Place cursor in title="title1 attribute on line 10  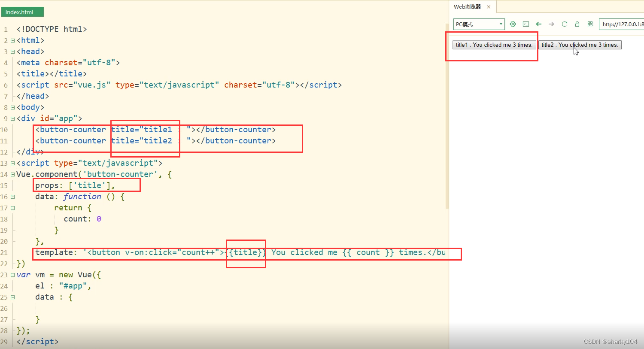pyautogui.click(x=142, y=130)
